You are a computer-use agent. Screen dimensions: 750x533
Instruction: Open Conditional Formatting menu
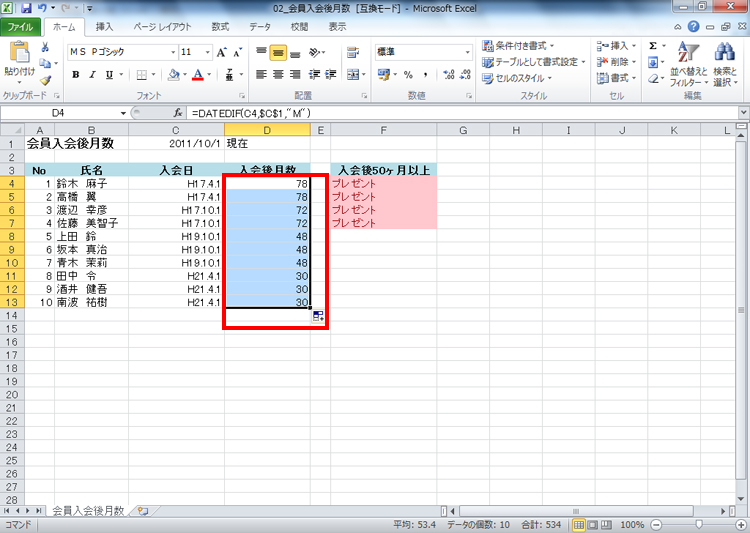coord(518,46)
